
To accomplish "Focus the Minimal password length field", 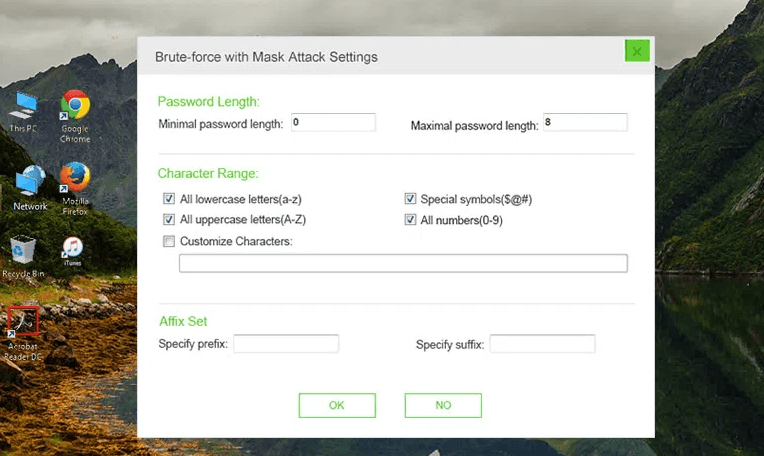I will [x=332, y=123].
